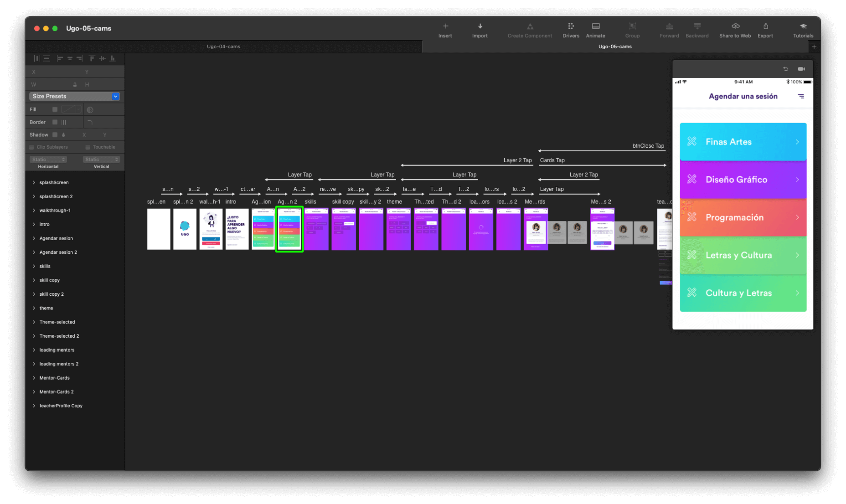Click the camera record icon in preview
The width and height of the screenshot is (846, 504).
(x=801, y=69)
